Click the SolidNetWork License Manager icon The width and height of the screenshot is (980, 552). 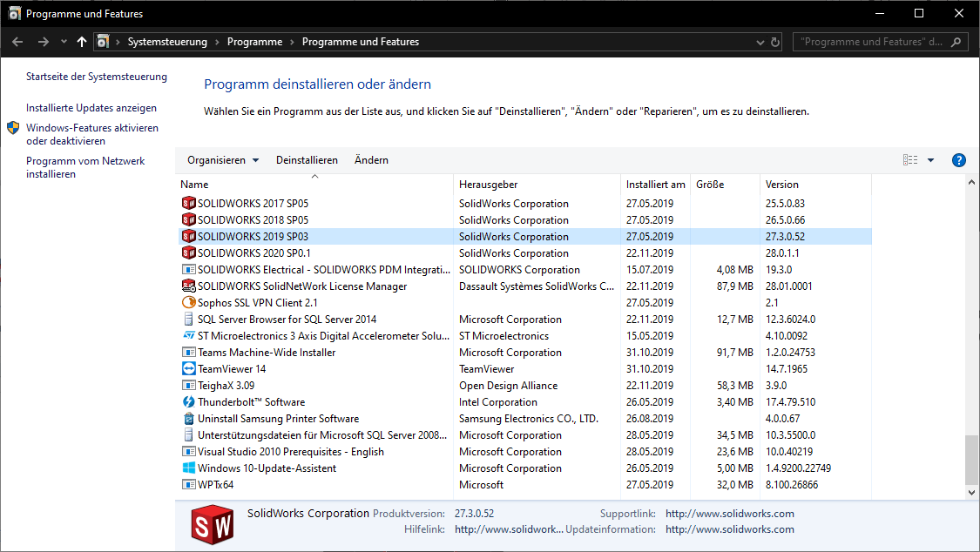click(189, 286)
